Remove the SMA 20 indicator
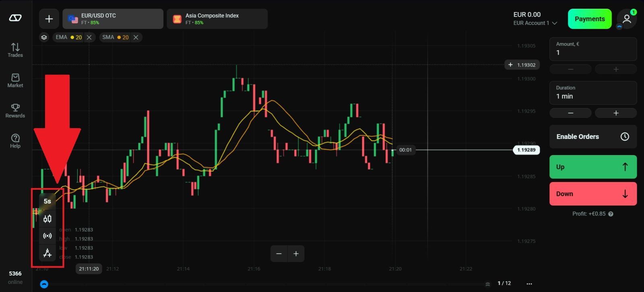This screenshot has height=292, width=644. tap(136, 37)
